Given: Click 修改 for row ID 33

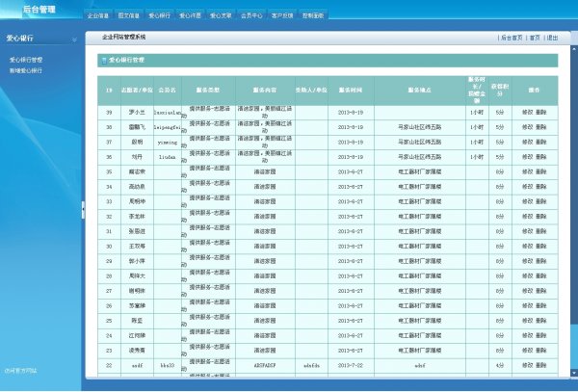Looking at the screenshot, I should tap(528, 201).
